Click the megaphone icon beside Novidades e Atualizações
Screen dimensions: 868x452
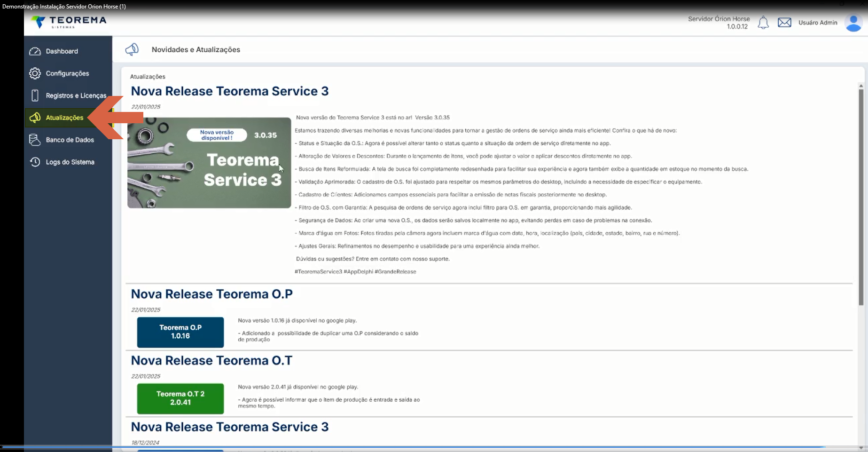[x=132, y=49]
